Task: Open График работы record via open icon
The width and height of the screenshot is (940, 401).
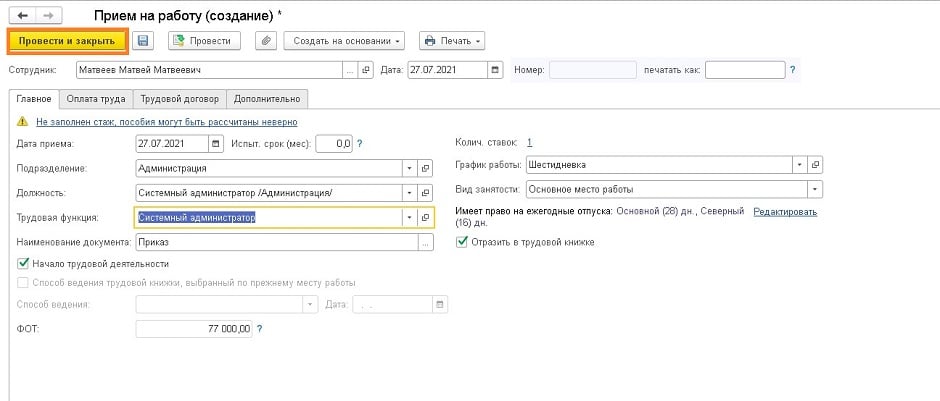Action: pyautogui.click(x=816, y=165)
